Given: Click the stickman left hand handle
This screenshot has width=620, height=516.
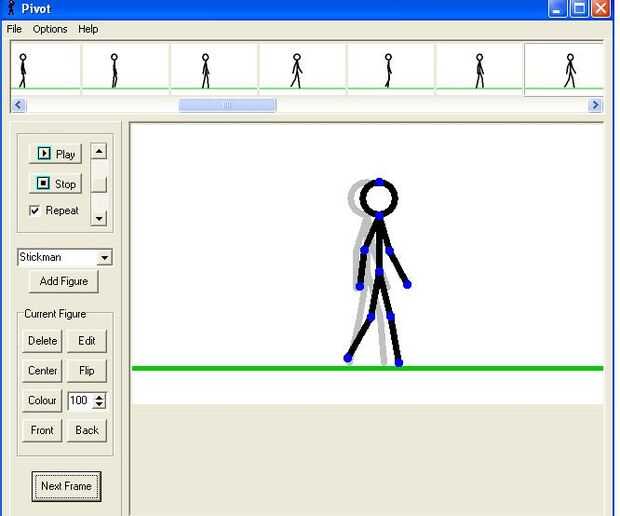Looking at the screenshot, I should 360,286.
